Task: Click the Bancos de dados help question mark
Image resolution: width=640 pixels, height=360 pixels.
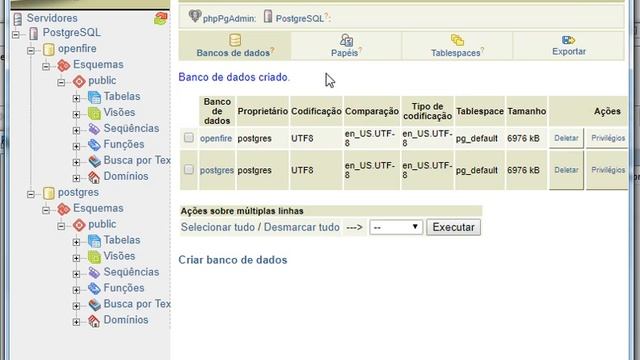Action: (x=272, y=50)
